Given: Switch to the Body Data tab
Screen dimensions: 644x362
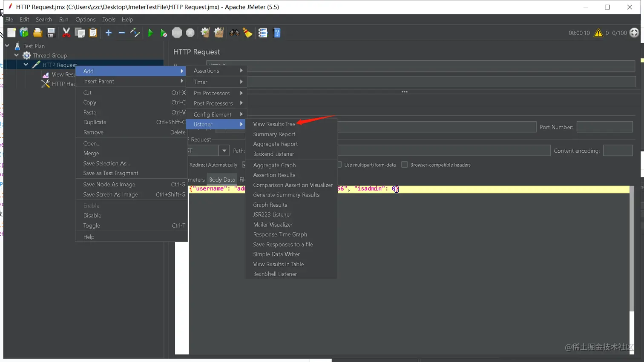Looking at the screenshot, I should pos(222,180).
